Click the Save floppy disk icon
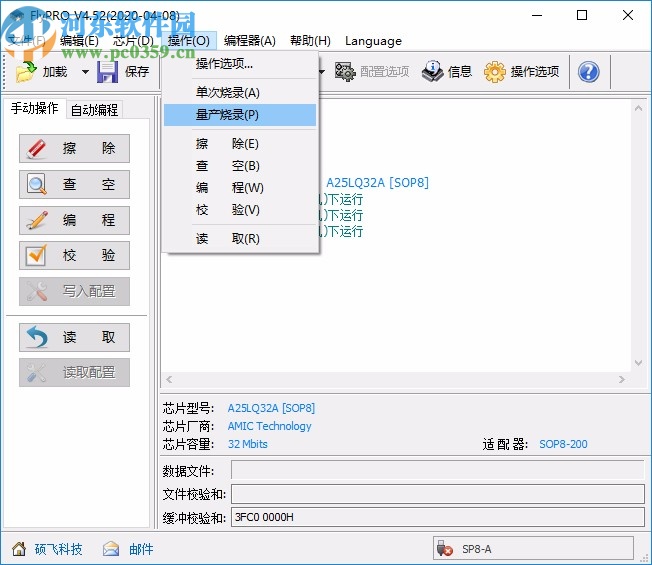 coord(107,72)
